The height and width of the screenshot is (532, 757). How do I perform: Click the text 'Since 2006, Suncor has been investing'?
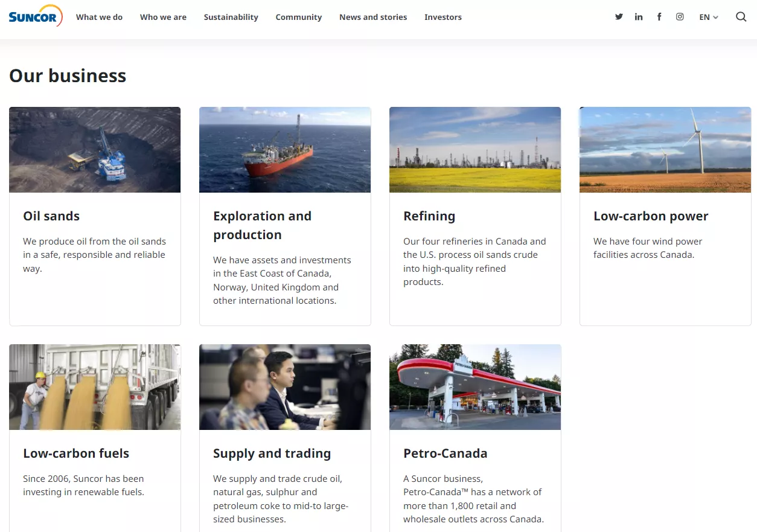pyautogui.click(x=83, y=486)
